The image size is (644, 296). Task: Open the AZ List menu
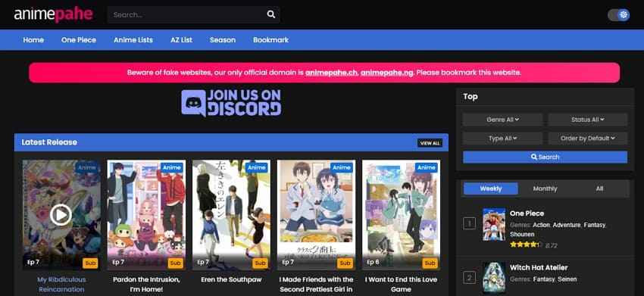tap(181, 40)
